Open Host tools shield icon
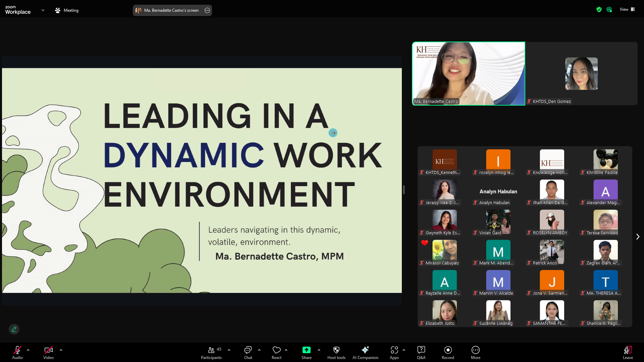644x362 pixels. pos(336,350)
